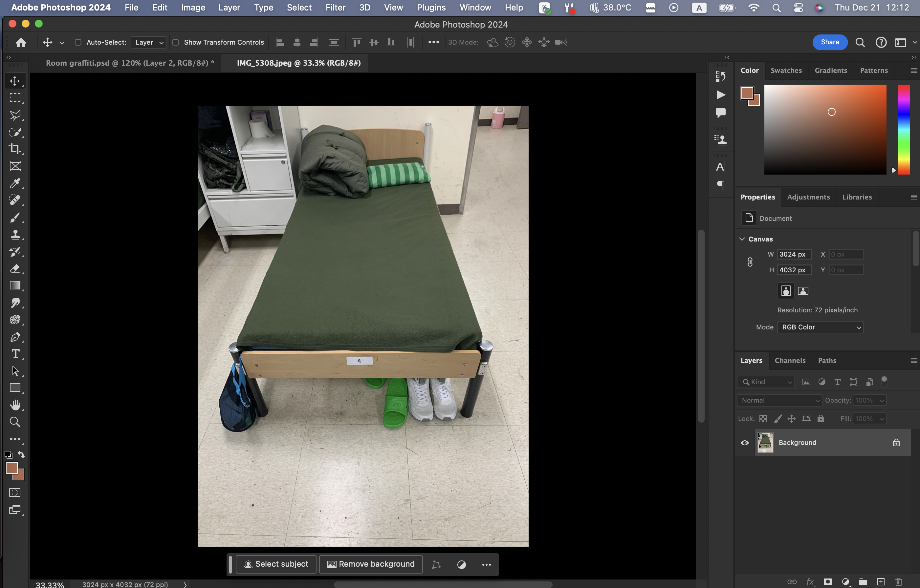Click the Remove background button

coord(371,564)
